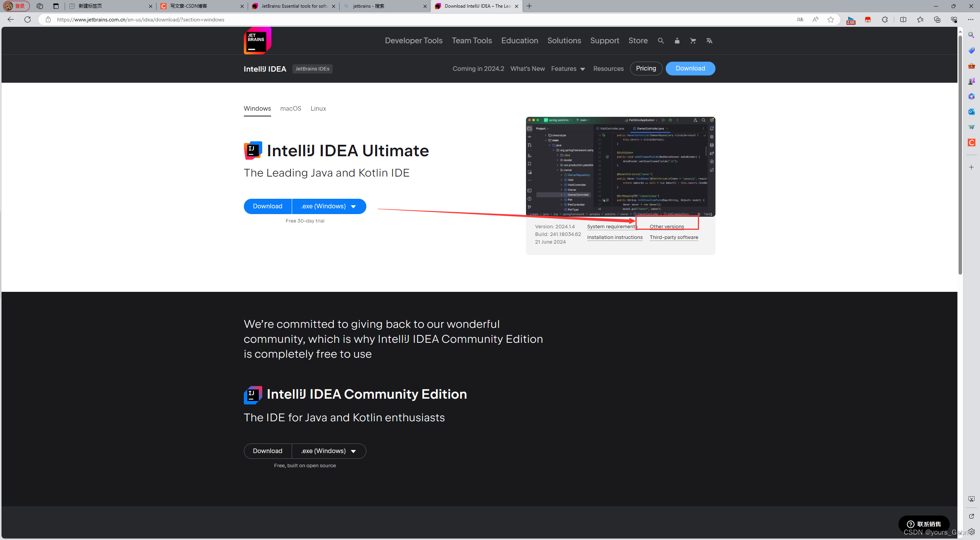The height and width of the screenshot is (540, 980).
Task: Open the CSDN icon in Edge sidebar
Action: (x=972, y=142)
